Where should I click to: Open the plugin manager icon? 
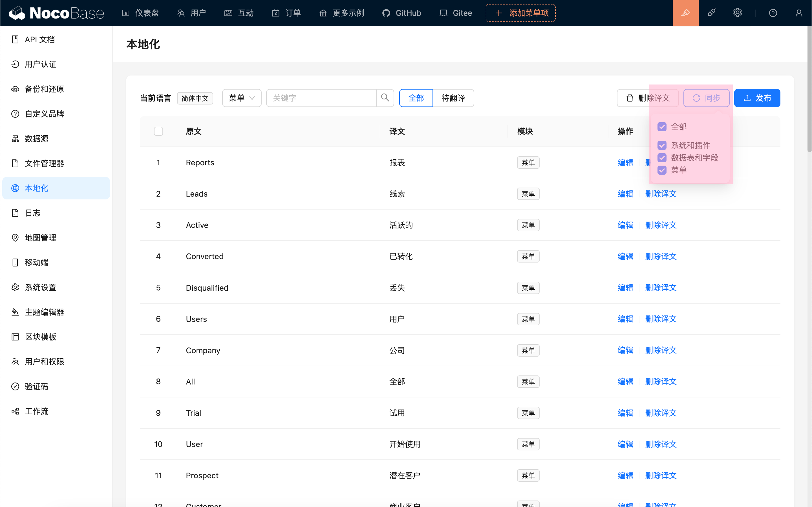pyautogui.click(x=711, y=13)
